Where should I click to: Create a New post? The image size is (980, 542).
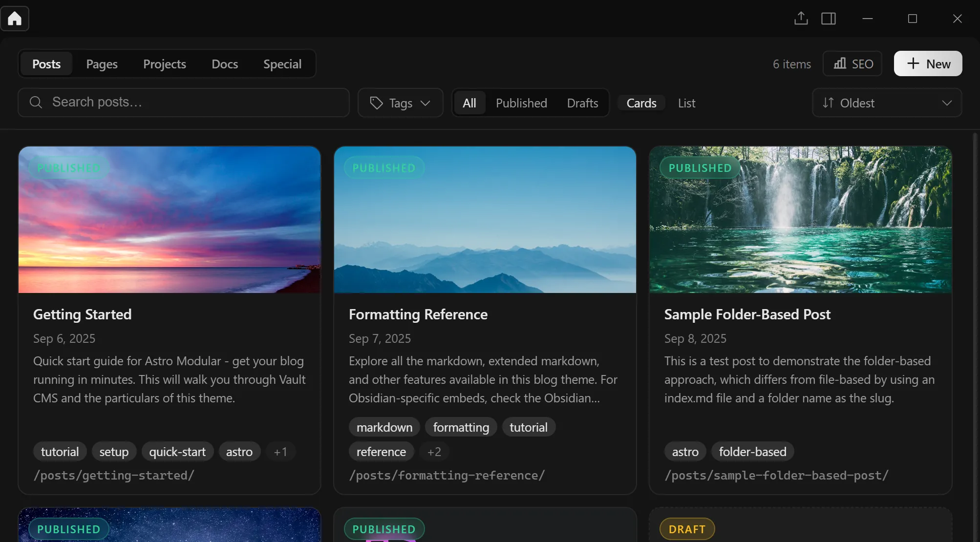tap(928, 63)
